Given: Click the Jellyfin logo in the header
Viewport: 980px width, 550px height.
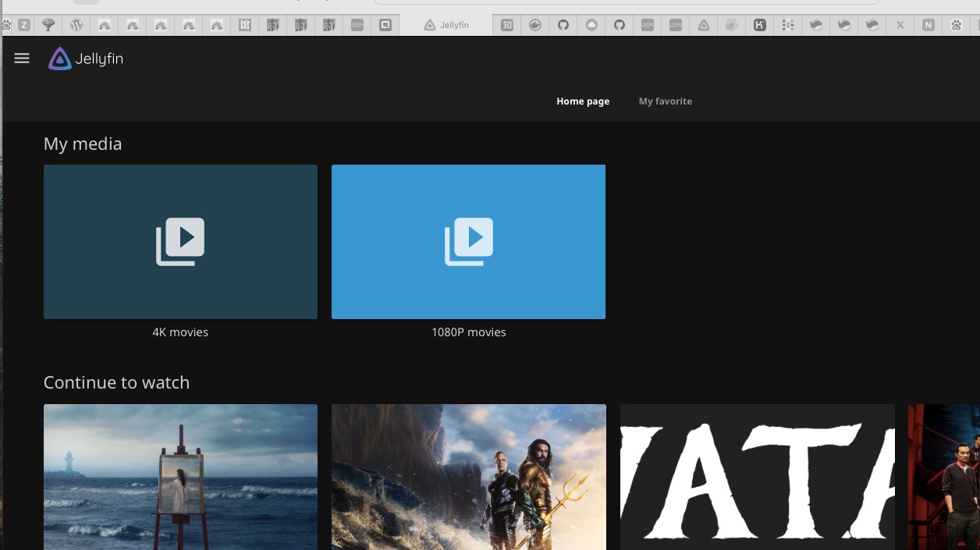Looking at the screenshot, I should click(x=86, y=59).
